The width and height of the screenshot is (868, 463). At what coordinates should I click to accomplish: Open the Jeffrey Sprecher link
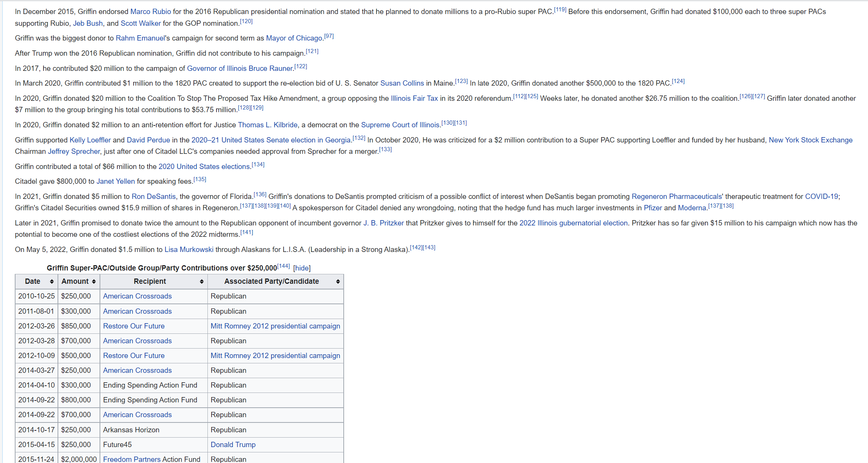(74, 152)
